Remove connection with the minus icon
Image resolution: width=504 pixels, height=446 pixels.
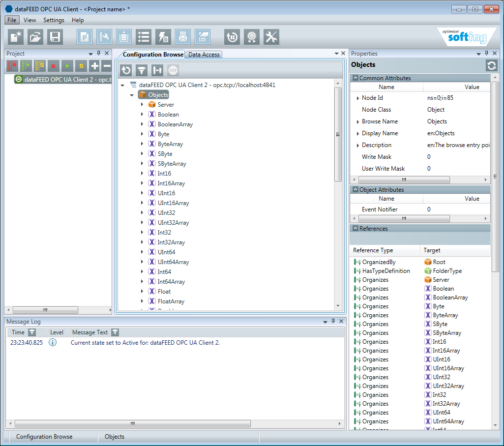tap(106, 66)
